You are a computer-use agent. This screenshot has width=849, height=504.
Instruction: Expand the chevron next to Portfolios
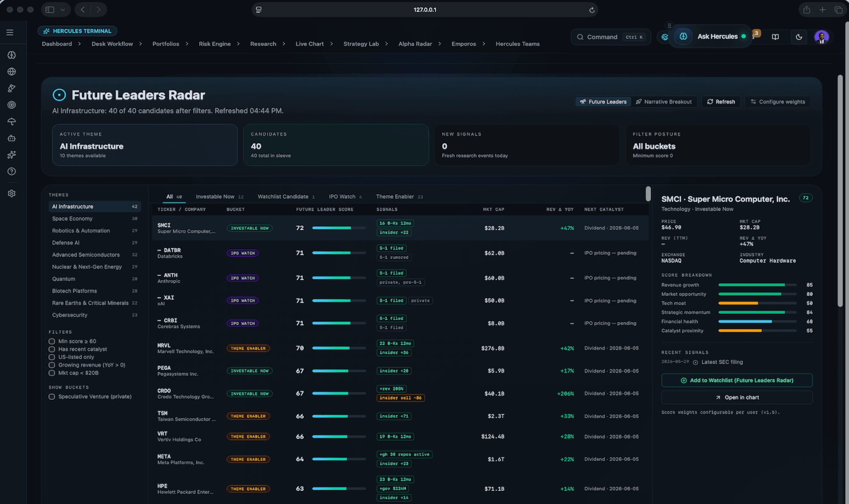(x=187, y=44)
